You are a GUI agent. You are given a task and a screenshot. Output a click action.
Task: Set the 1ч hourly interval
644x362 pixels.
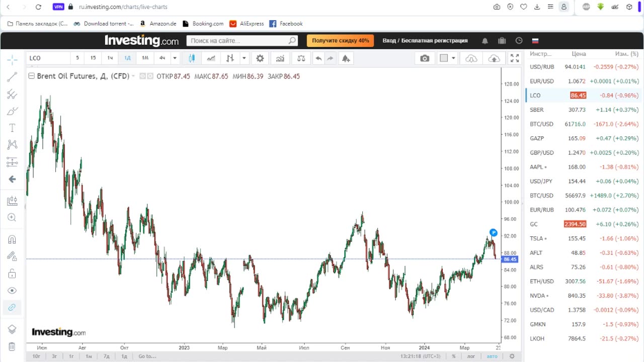(110, 58)
